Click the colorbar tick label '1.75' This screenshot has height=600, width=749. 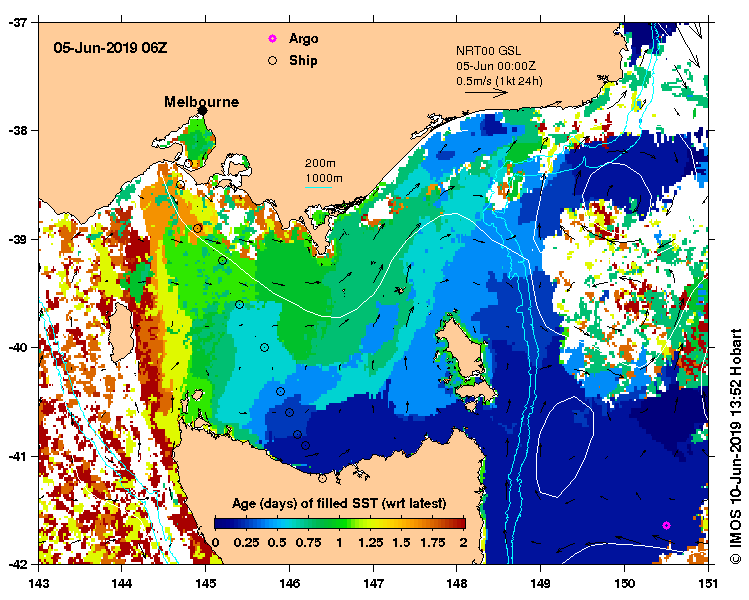coord(433,543)
